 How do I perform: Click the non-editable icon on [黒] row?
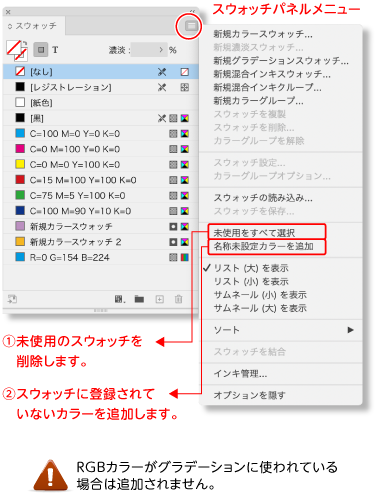162,118
